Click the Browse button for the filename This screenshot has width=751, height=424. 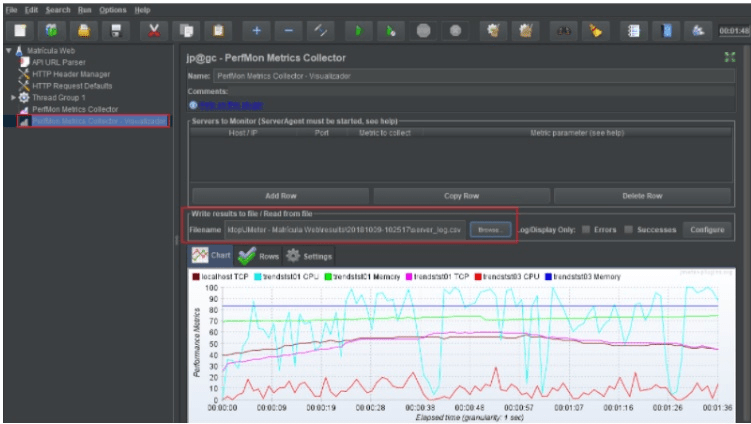489,230
